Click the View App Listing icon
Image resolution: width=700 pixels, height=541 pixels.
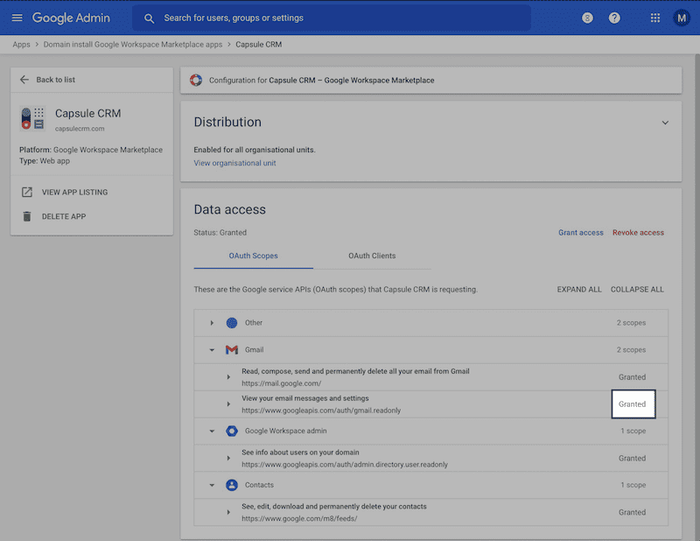click(x=27, y=192)
